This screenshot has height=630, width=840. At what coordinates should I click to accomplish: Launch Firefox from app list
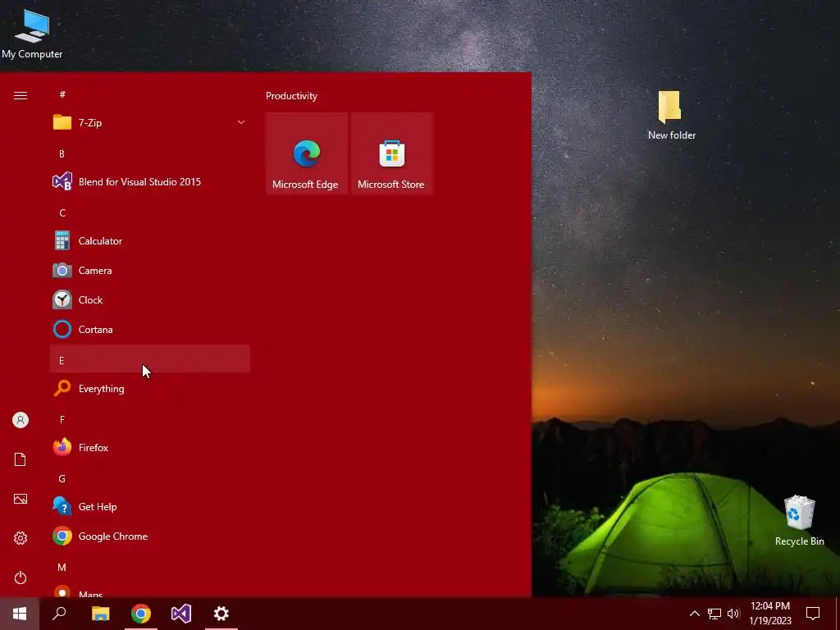[150, 447]
